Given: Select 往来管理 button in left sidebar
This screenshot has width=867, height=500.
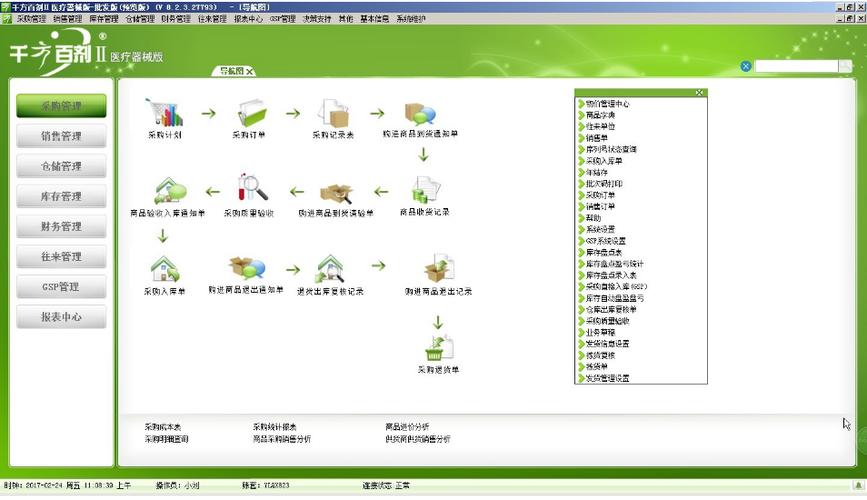Looking at the screenshot, I should (x=61, y=257).
